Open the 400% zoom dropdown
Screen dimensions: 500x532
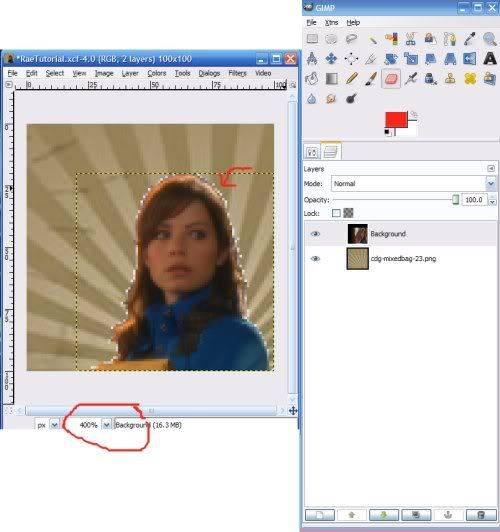click(107, 425)
